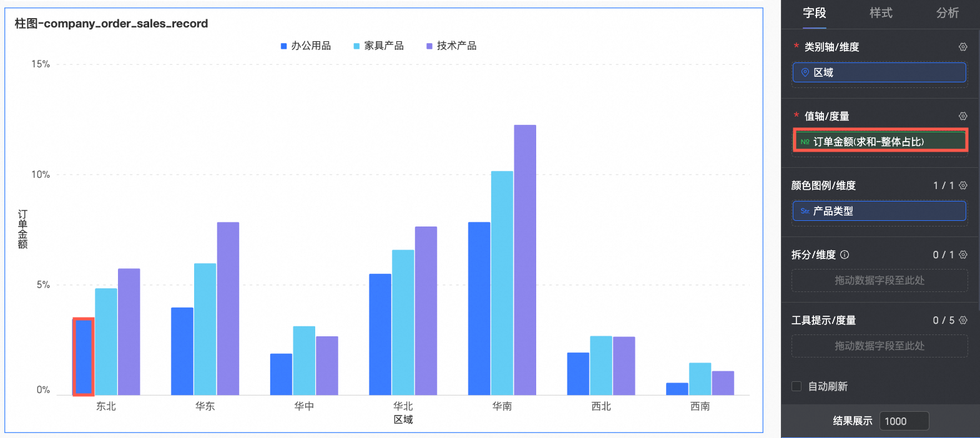This screenshot has height=438, width=980.
Task: Click the 颜色图例/维度 section label
Action: (x=823, y=185)
